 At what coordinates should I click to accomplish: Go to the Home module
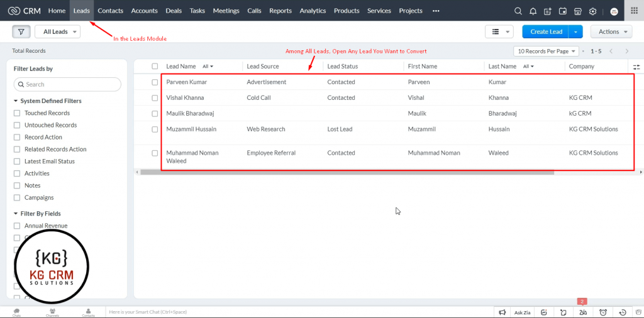coord(57,11)
